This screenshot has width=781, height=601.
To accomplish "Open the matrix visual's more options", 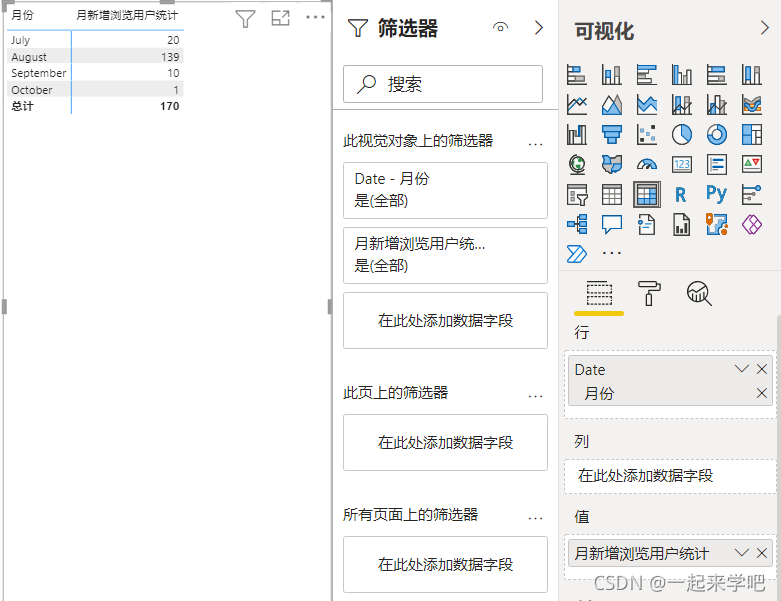I will (315, 17).
